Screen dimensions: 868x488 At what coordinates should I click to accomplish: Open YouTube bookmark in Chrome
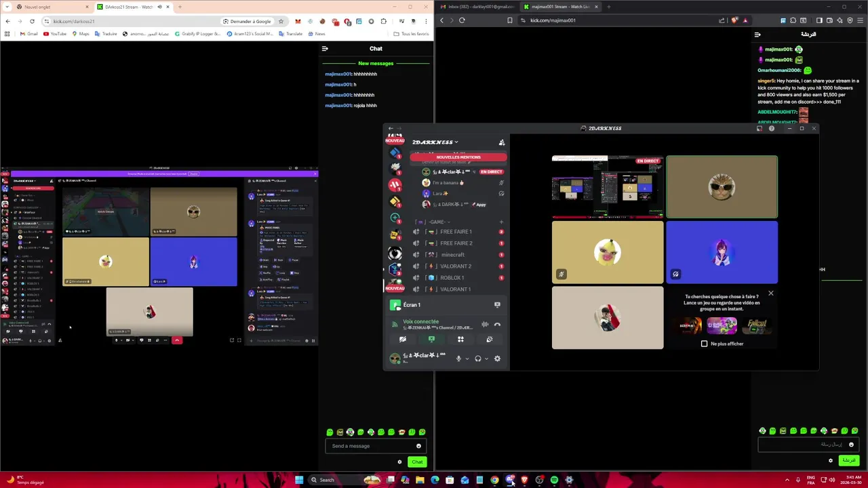click(55, 34)
